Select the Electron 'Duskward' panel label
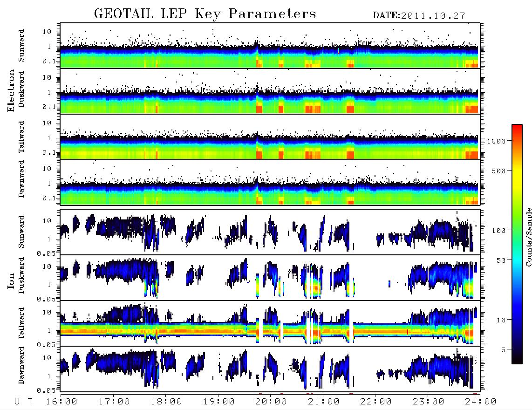The height and width of the screenshot is (410, 532). [21, 89]
